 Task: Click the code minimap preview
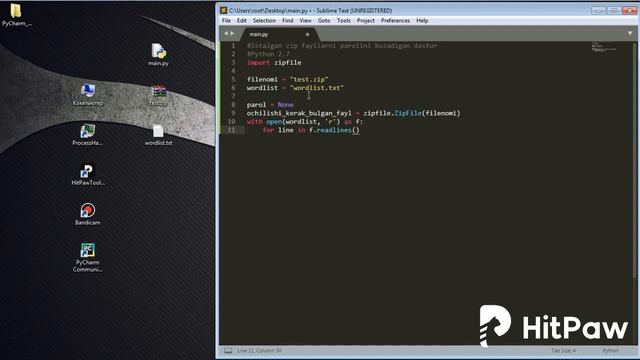(x=604, y=47)
